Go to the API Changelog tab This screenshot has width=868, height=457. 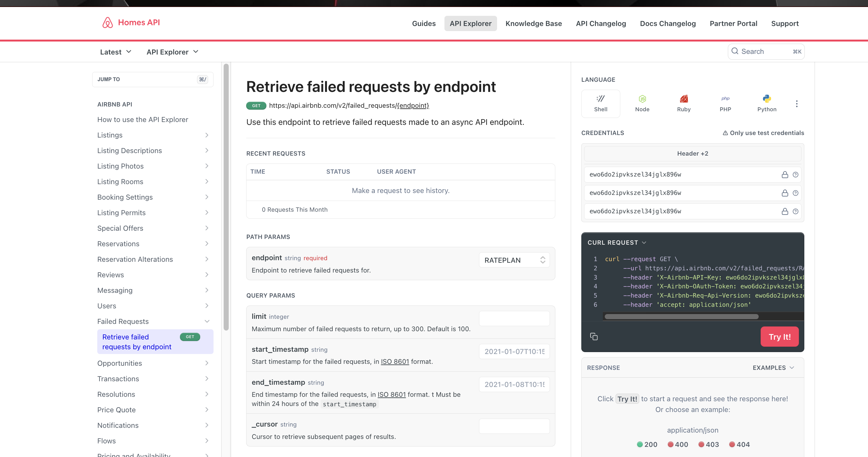pos(601,23)
